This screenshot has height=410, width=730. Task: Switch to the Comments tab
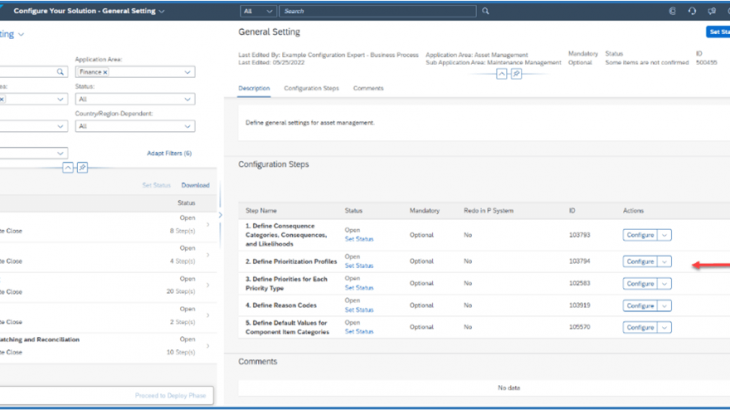tap(368, 88)
